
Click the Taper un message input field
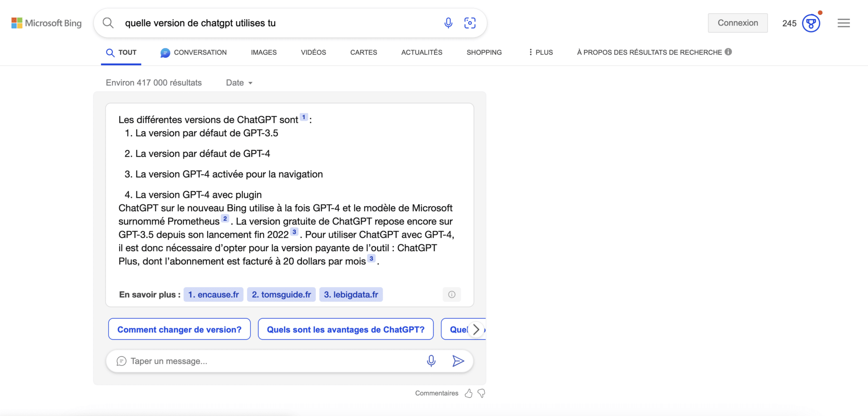pyautogui.click(x=254, y=361)
